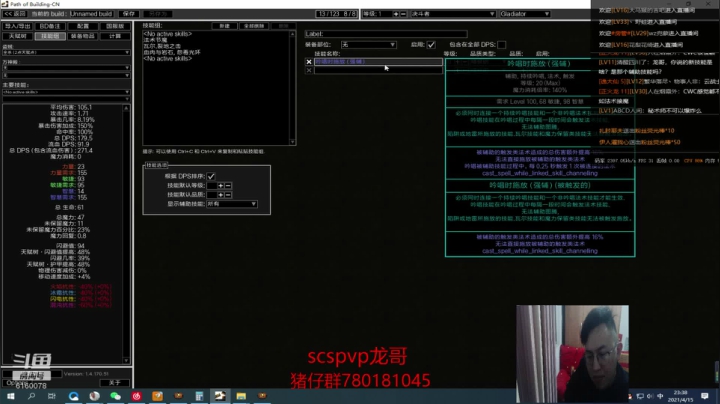
Task: Open the 国服版 tab
Action: coord(115,26)
